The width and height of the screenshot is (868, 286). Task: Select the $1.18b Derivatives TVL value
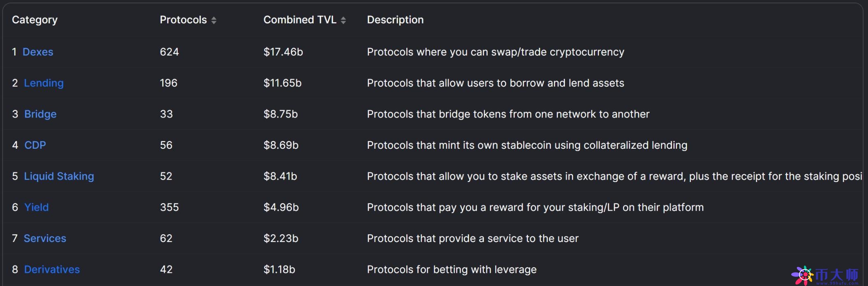[279, 270]
